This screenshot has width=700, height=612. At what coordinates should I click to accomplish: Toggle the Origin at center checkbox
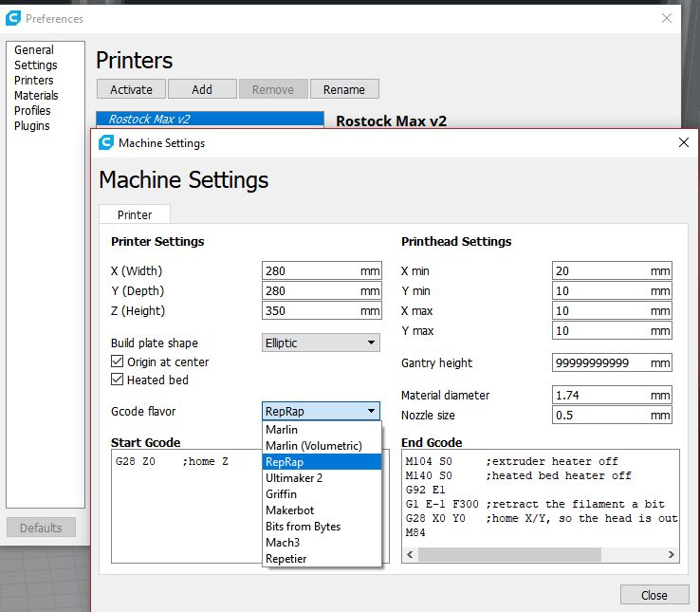point(118,362)
